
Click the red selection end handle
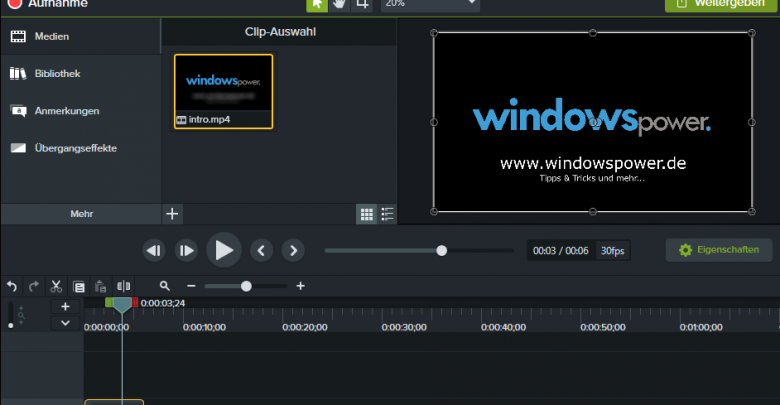135,302
